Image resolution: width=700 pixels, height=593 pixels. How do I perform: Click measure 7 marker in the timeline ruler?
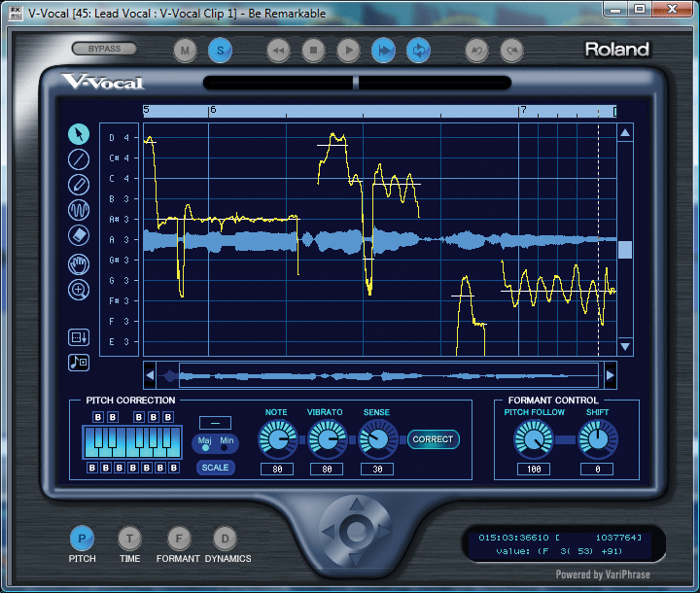click(x=523, y=110)
